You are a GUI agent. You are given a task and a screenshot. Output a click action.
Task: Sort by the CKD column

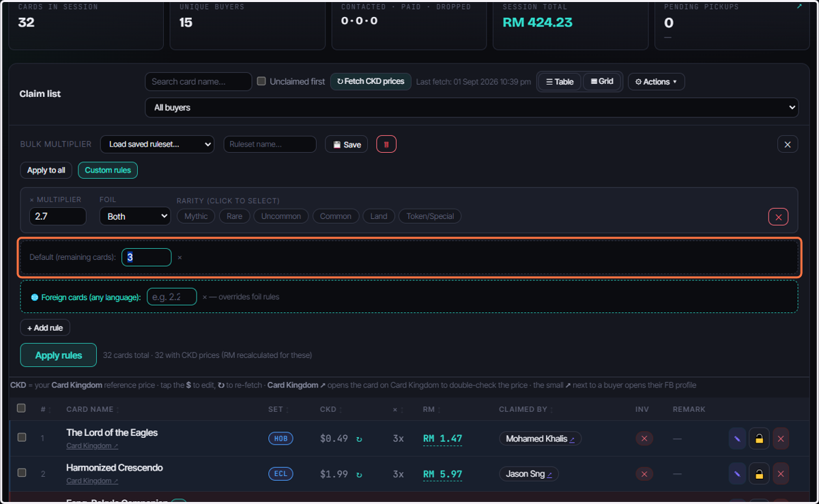330,409
